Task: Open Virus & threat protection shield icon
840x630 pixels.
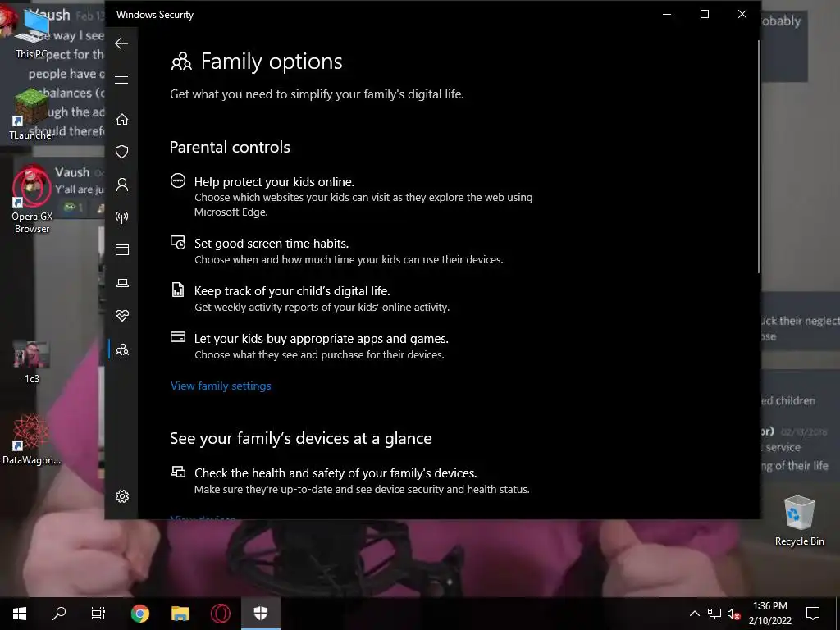Action: click(122, 152)
